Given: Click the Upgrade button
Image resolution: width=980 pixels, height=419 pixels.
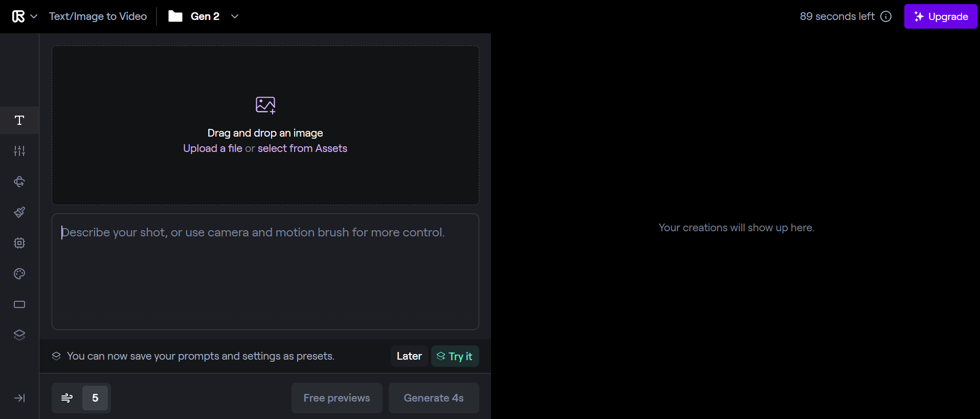Looking at the screenshot, I should tap(941, 16).
